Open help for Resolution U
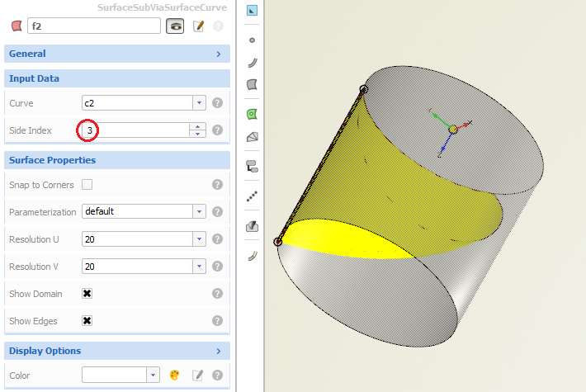This screenshot has width=586, height=392. pyautogui.click(x=217, y=239)
